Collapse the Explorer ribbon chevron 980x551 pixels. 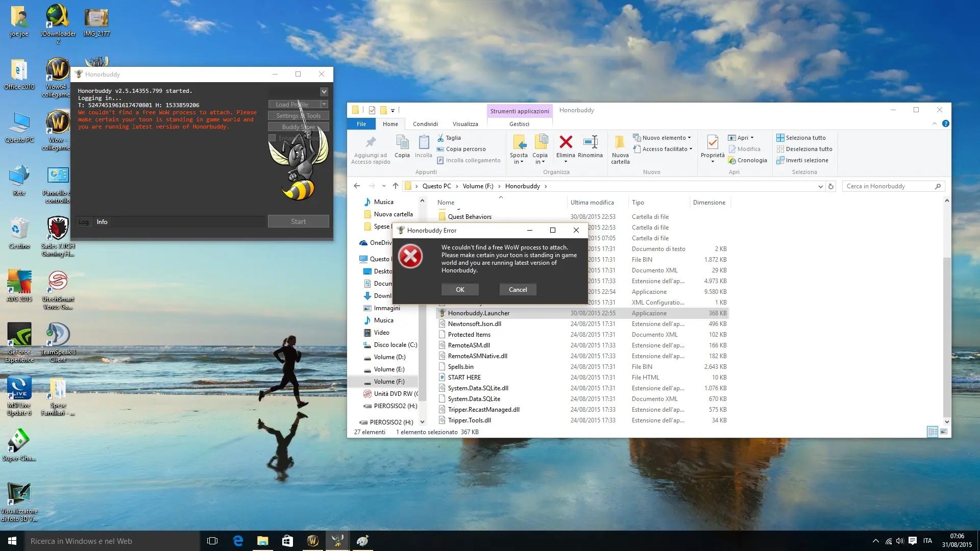pyautogui.click(x=935, y=123)
